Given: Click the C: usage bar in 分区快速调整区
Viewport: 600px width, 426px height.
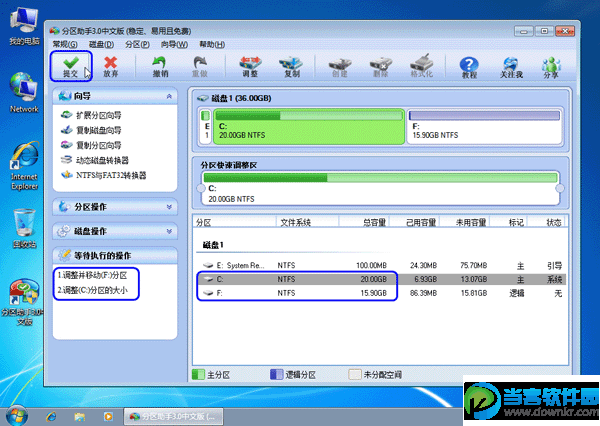Looking at the screenshot, I should coord(380,178).
